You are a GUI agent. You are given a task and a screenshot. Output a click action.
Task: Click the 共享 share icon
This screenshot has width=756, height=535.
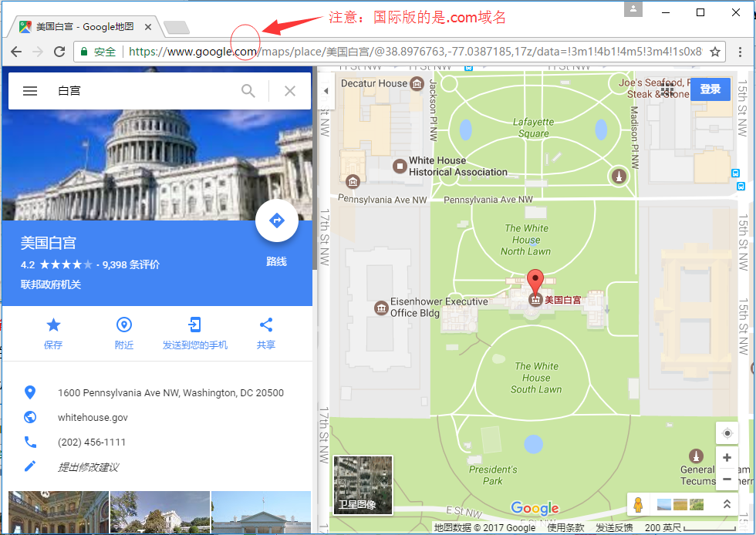point(266,325)
